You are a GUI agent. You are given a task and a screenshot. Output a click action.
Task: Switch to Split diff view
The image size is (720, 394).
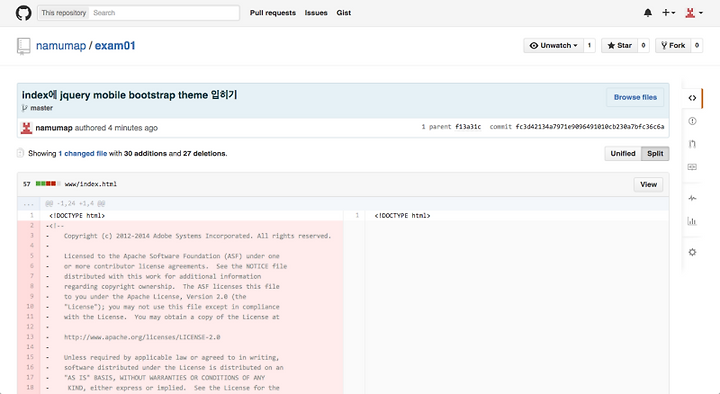point(655,153)
